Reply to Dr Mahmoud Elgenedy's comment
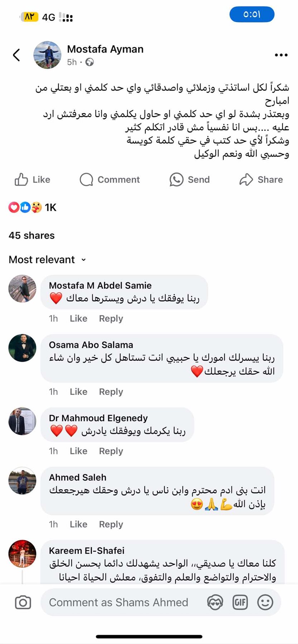 (x=111, y=451)
